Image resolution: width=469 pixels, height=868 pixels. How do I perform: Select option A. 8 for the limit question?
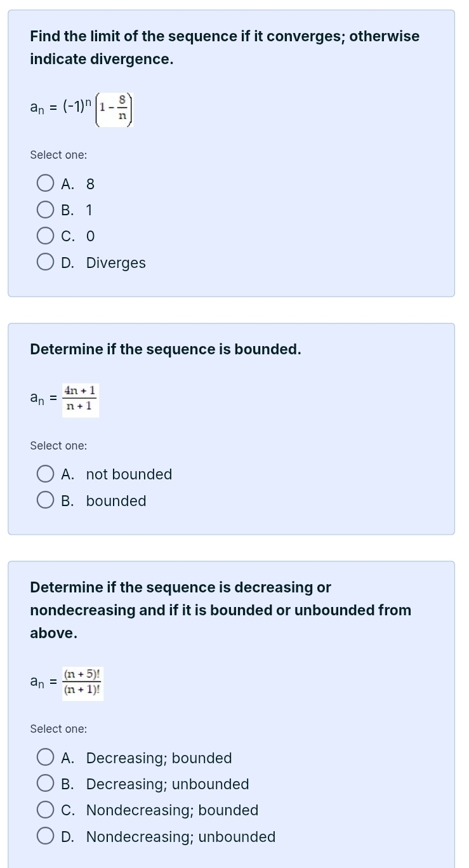click(46, 183)
